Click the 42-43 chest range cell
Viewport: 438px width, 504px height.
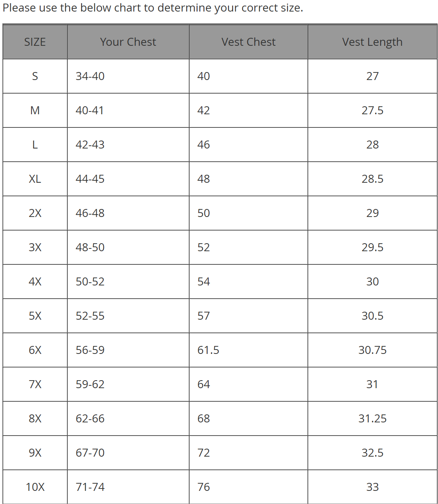90,145
